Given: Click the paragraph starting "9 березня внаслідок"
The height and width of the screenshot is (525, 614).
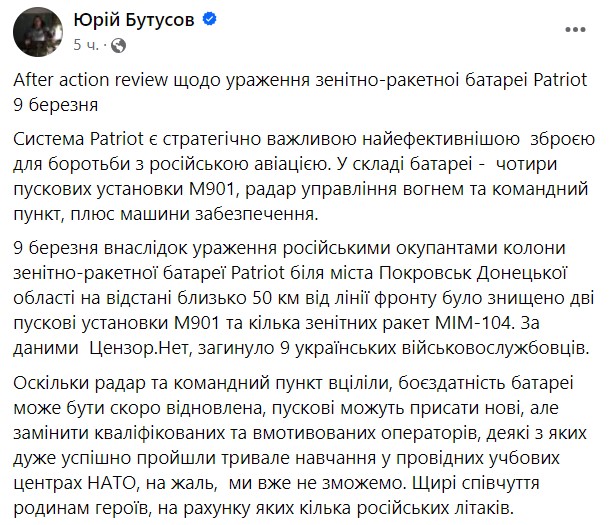Looking at the screenshot, I should point(304,298).
